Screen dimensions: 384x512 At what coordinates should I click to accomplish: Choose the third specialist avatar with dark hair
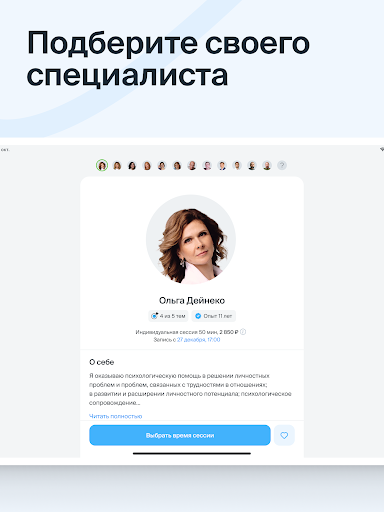tap(132, 165)
